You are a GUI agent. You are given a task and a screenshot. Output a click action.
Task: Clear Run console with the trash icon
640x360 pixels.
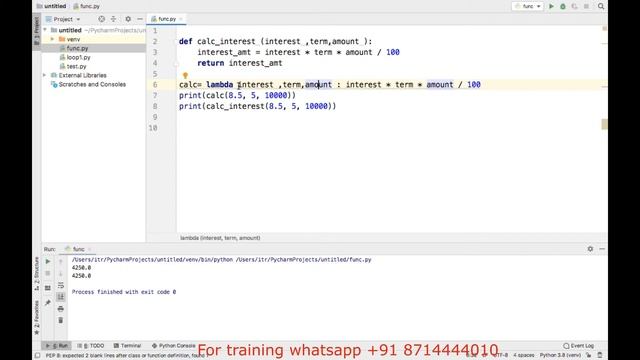click(x=60, y=320)
